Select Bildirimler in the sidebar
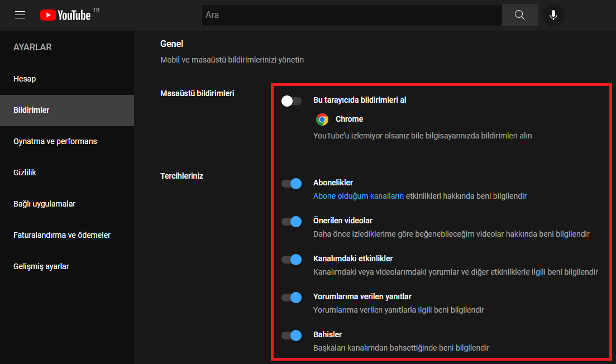Image resolution: width=616 pixels, height=364 pixels. click(31, 110)
